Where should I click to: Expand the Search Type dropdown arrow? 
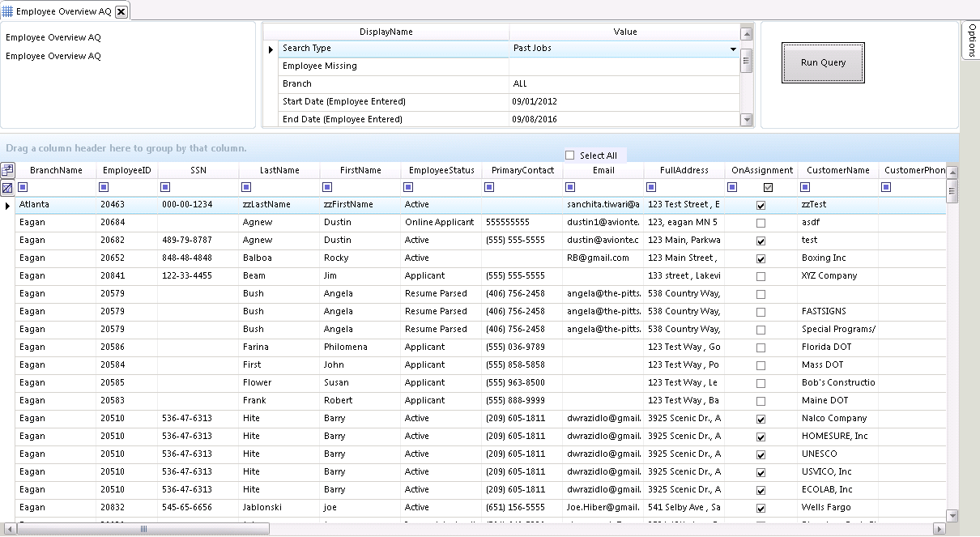point(733,49)
